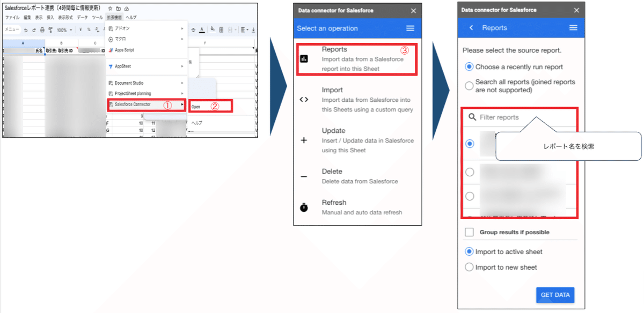The image size is (644, 313).
Task: Open the 編集 menu
Action: (27, 18)
